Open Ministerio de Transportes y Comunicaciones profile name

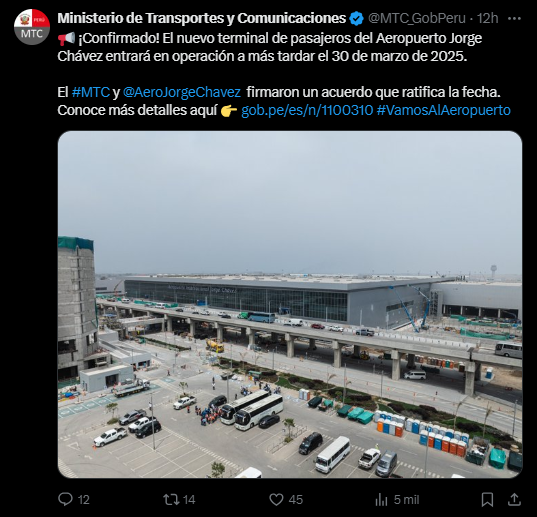[x=202, y=18]
